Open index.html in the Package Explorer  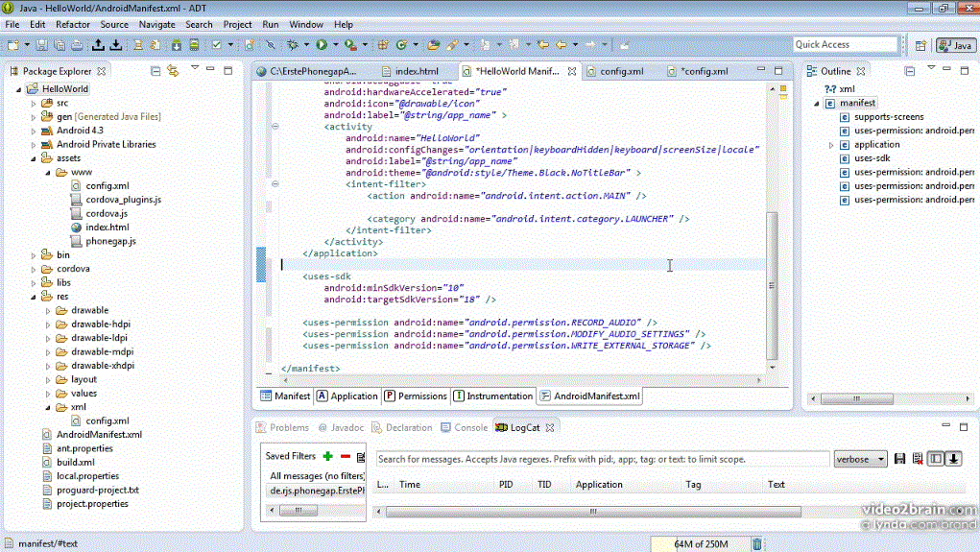pos(107,228)
